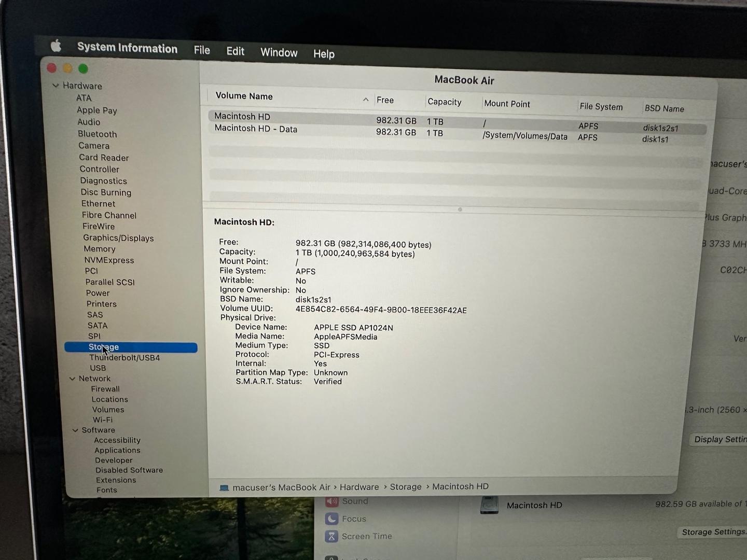Select Power in the sidebar
Screen dimensions: 747x560
tap(98, 293)
